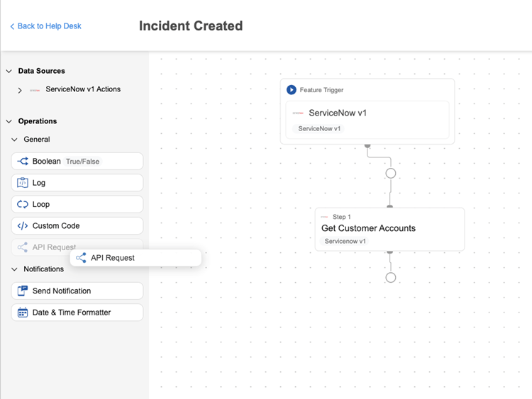This screenshot has height=399, width=532.
Task: Select the Custom Code operation
Action: [x=77, y=226]
